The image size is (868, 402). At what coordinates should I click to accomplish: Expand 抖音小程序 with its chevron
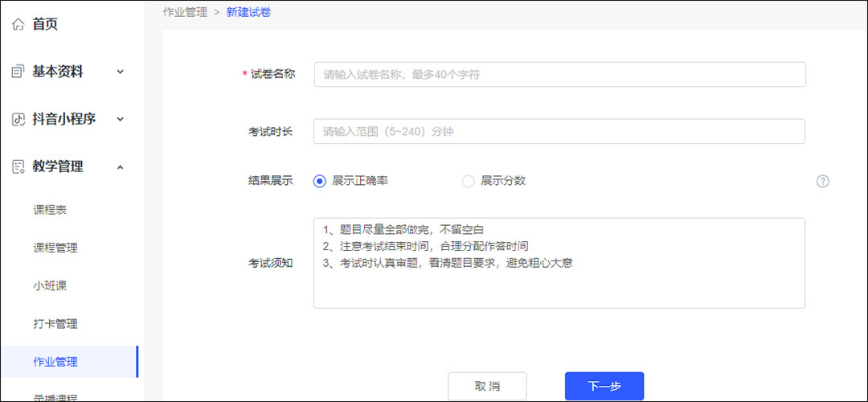coord(121,119)
